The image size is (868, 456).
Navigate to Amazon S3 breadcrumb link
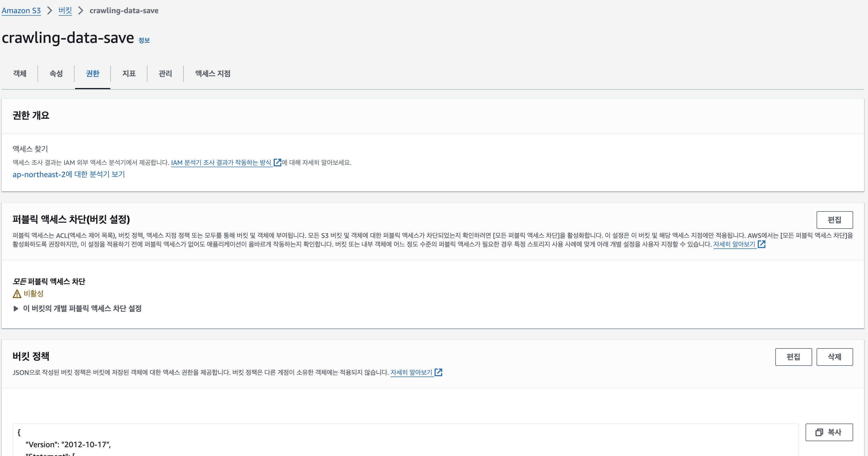[x=21, y=10]
